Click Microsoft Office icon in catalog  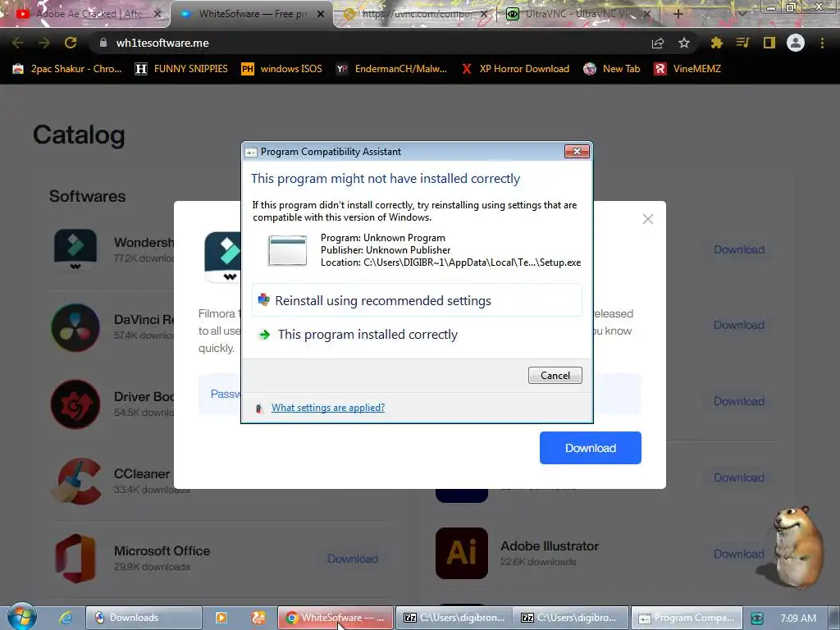(75, 558)
